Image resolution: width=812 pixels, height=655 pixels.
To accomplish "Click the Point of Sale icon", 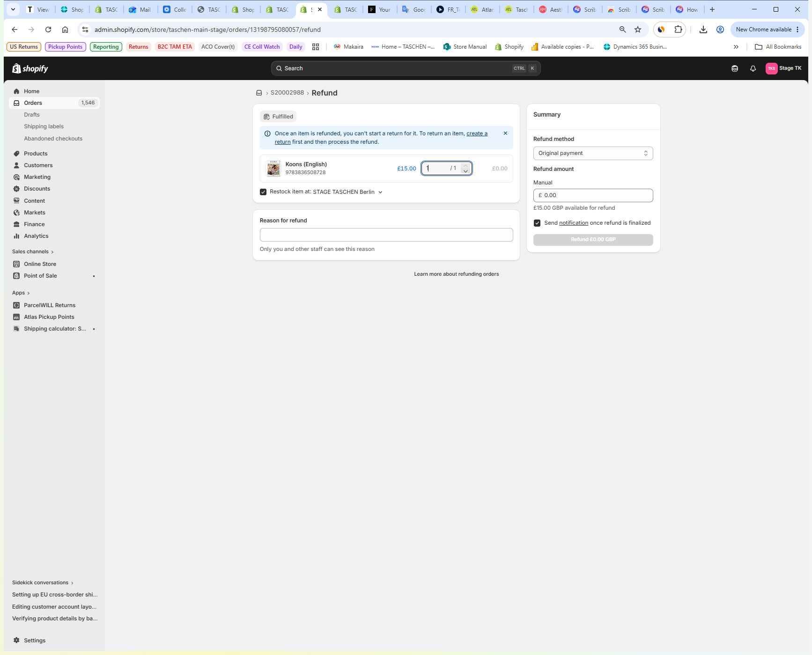I will point(16,276).
